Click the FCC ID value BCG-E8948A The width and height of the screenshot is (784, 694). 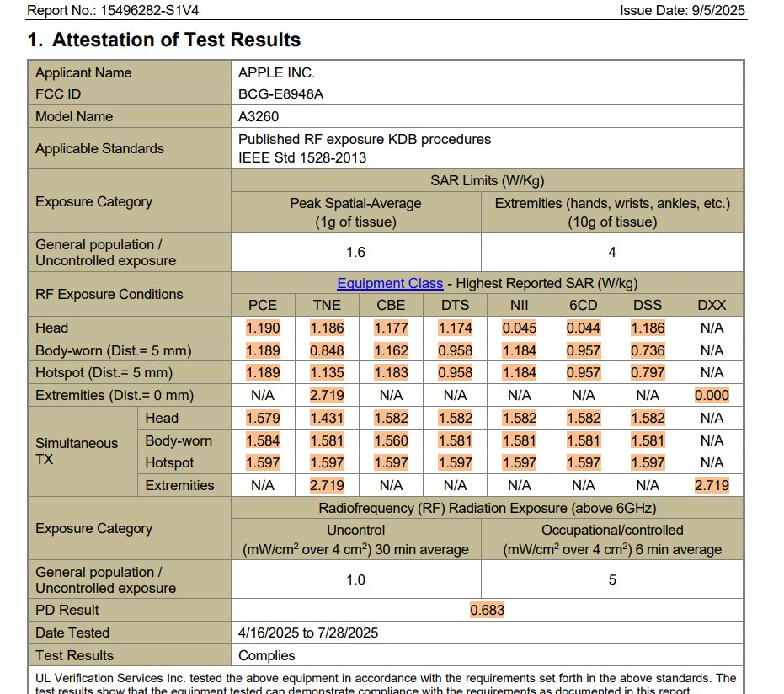click(x=280, y=94)
